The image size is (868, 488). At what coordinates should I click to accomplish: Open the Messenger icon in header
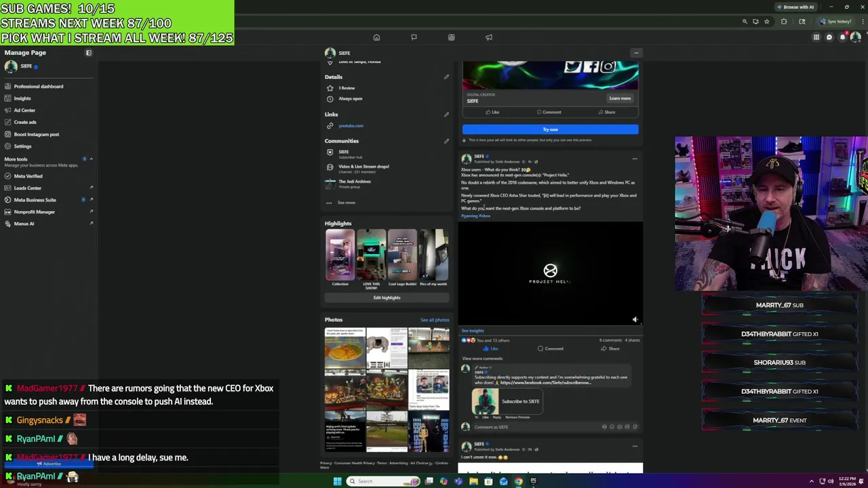829,37
